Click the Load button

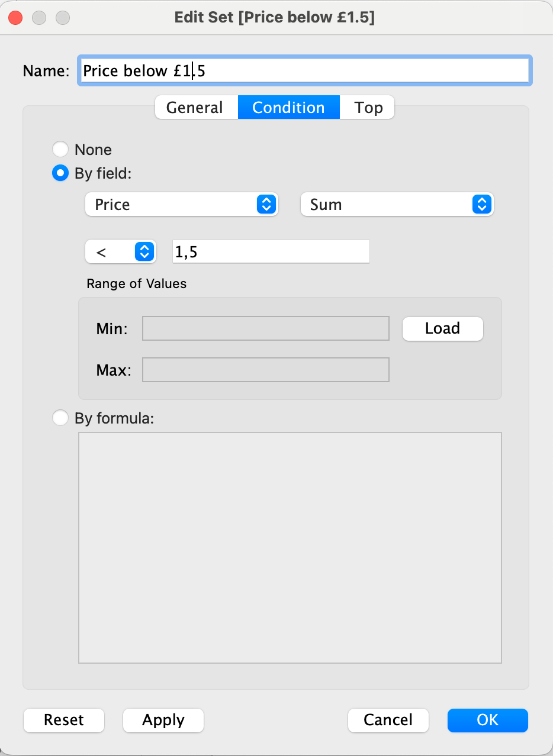point(443,328)
